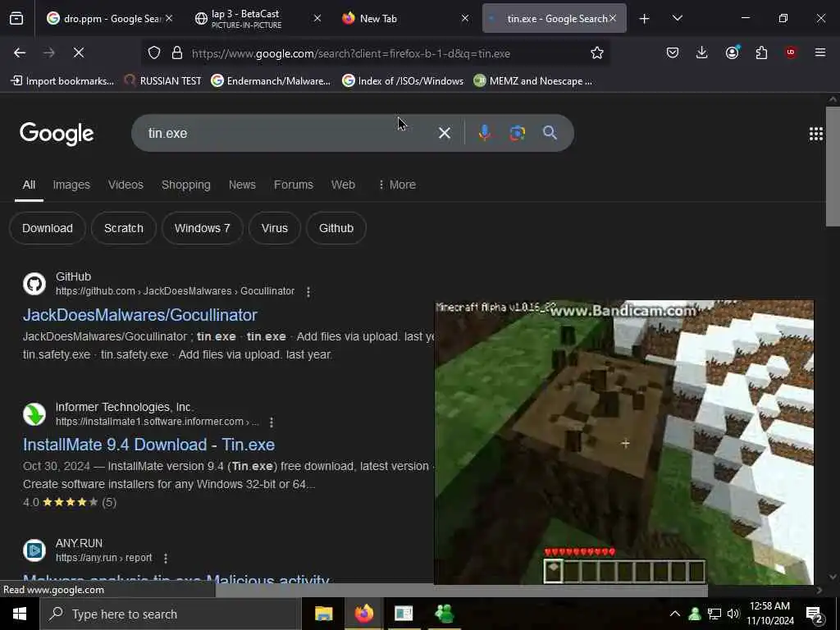840x630 pixels.
Task: Click the Windows taskbar search box
Action: (171, 614)
